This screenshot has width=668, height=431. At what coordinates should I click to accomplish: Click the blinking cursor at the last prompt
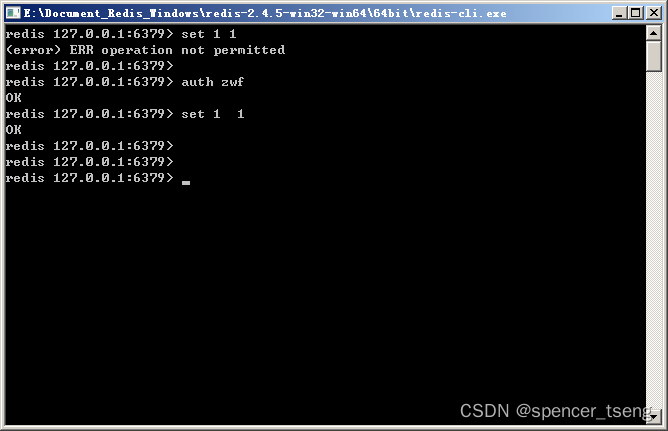pyautogui.click(x=186, y=183)
